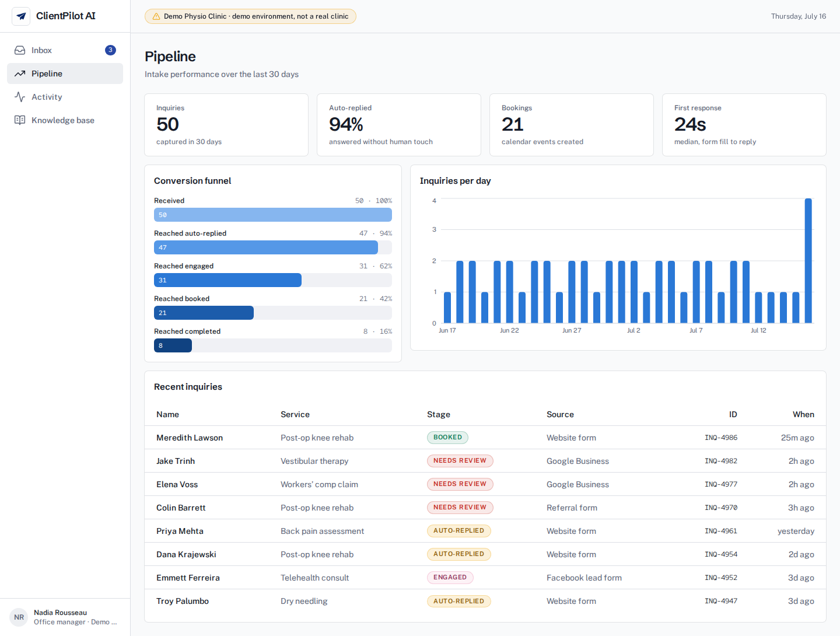840x636 pixels.
Task: Click the When column header
Action: point(803,414)
